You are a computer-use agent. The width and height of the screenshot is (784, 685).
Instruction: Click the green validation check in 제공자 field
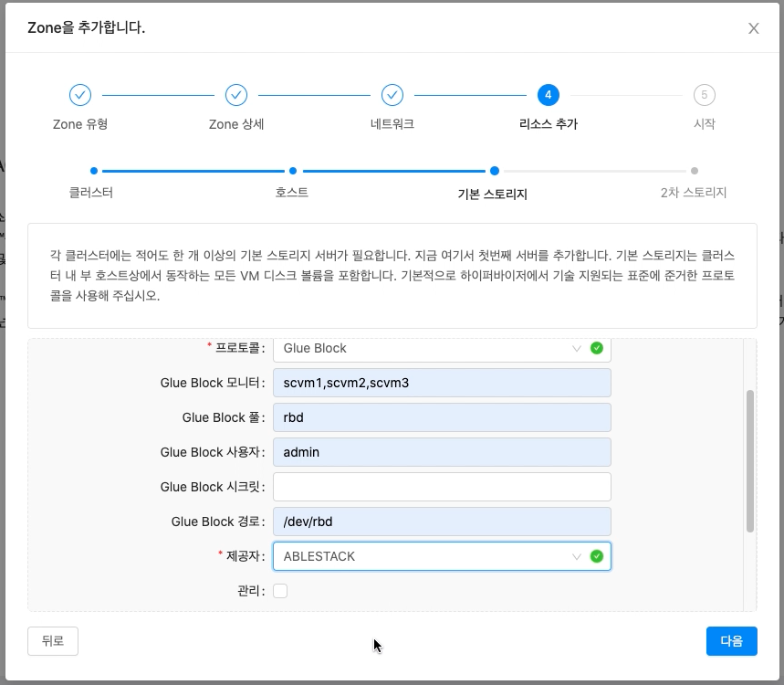(598, 555)
